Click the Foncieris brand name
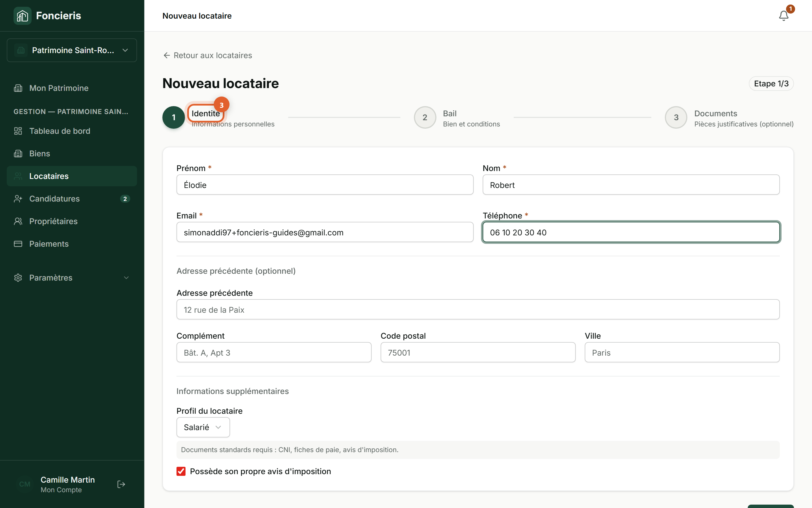The width and height of the screenshot is (812, 508). pyautogui.click(x=58, y=16)
